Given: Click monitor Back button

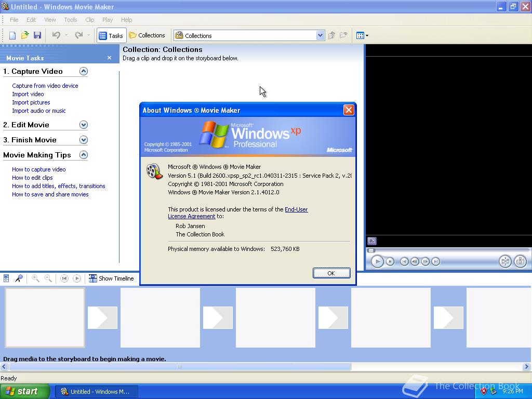Looking at the screenshot, I should pyautogui.click(x=404, y=262).
